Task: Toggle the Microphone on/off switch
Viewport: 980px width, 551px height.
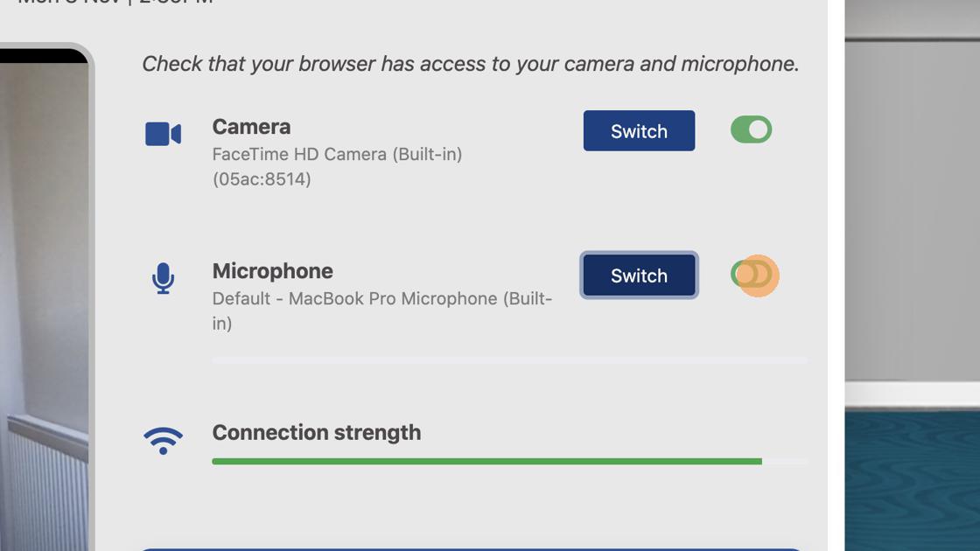Action: 751,275
